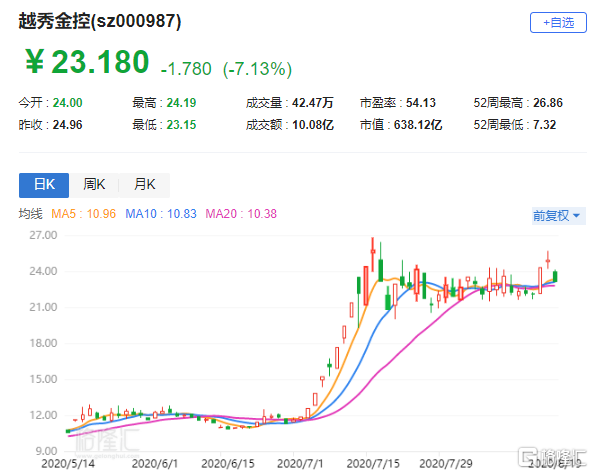Open the 前复权 adjustment dropdown
The height and width of the screenshot is (474, 593).
(558, 216)
